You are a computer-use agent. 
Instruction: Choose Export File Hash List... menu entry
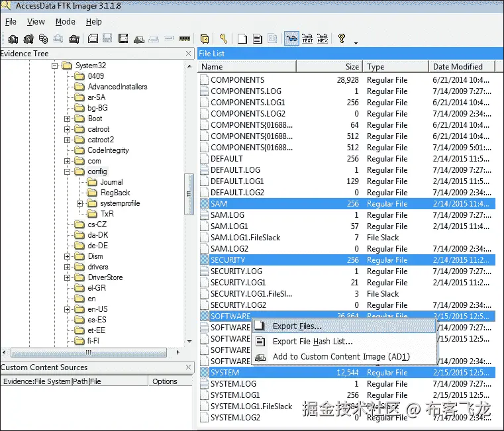pyautogui.click(x=344, y=342)
